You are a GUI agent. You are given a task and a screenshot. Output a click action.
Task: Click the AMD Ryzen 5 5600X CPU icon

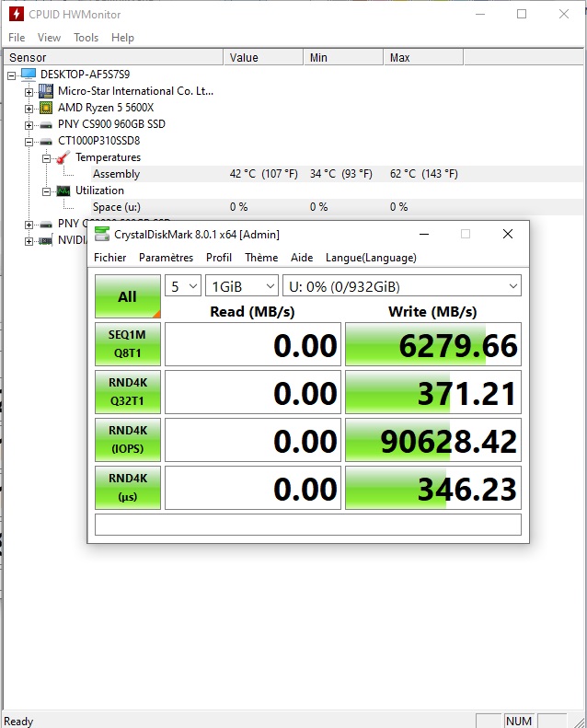pyautogui.click(x=45, y=108)
